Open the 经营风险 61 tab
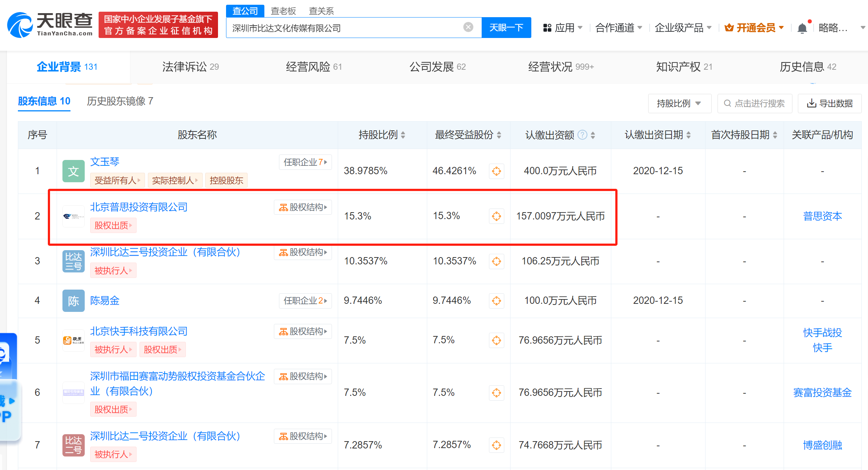The height and width of the screenshot is (470, 868). [x=314, y=67]
